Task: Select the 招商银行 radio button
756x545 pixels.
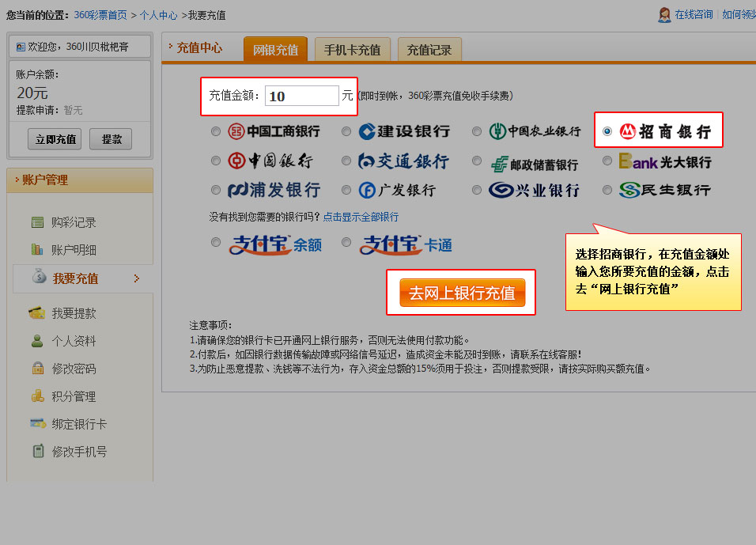Action: pos(607,131)
